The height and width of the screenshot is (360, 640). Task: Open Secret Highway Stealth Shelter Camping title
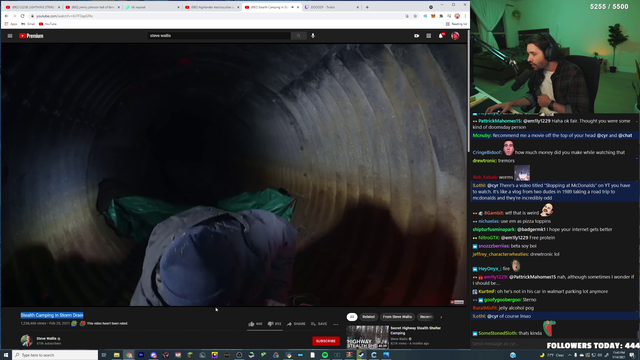[415, 330]
